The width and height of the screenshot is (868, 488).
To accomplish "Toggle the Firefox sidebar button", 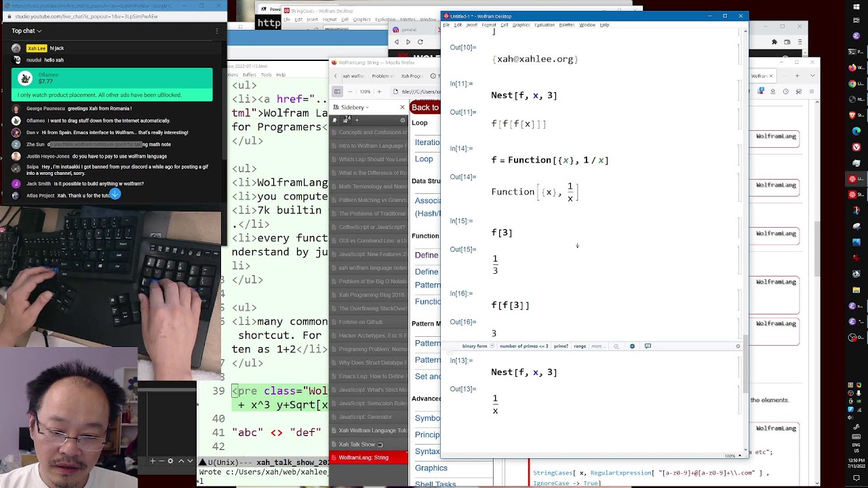I will tap(337, 91).
